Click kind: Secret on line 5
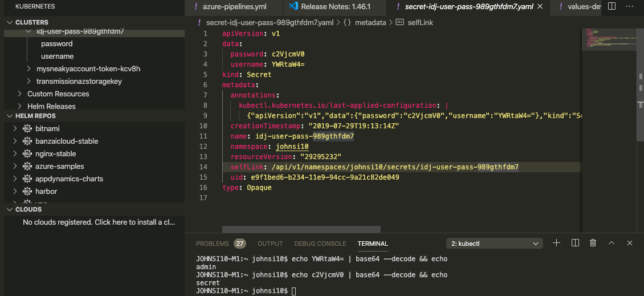The image size is (644, 296). (x=247, y=74)
